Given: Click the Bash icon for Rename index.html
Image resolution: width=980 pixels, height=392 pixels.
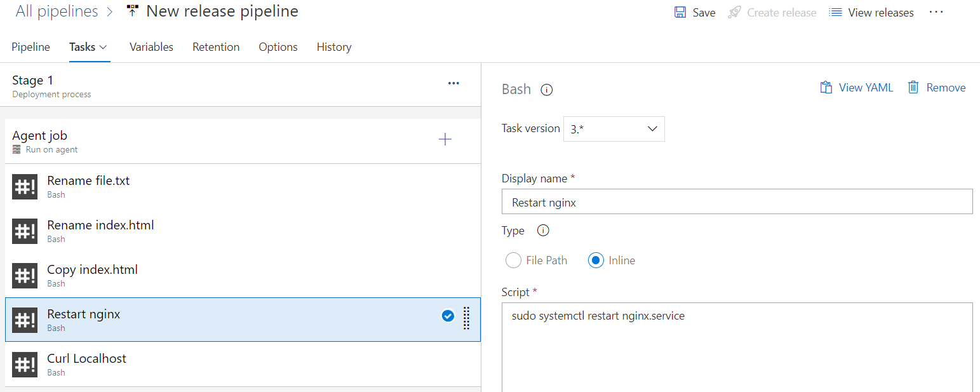Looking at the screenshot, I should pos(25,231).
